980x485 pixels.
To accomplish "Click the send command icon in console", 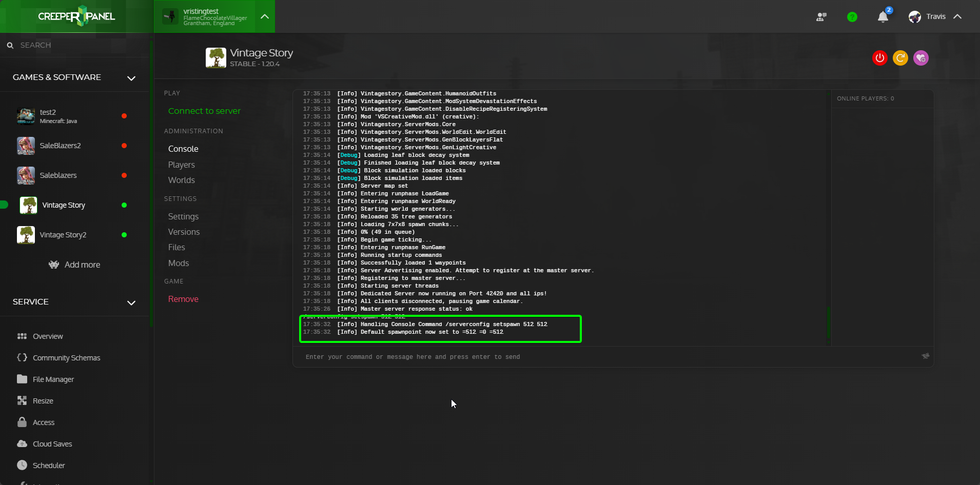I will [925, 356].
